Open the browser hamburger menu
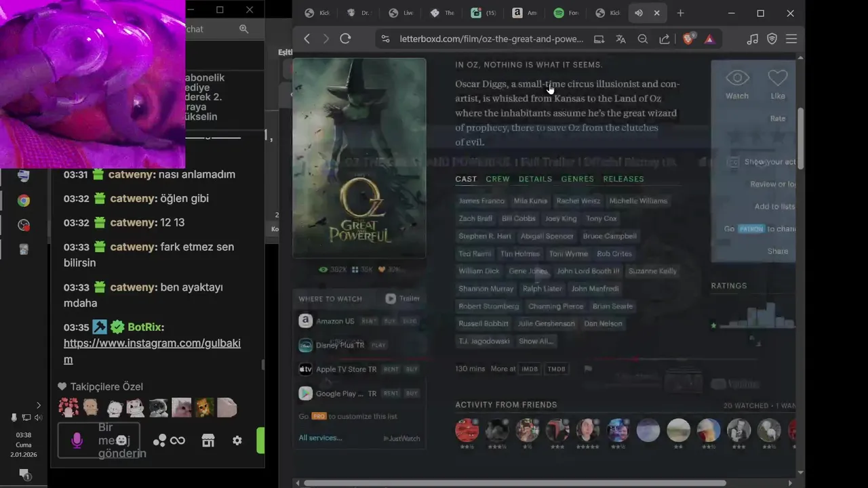 click(x=791, y=39)
